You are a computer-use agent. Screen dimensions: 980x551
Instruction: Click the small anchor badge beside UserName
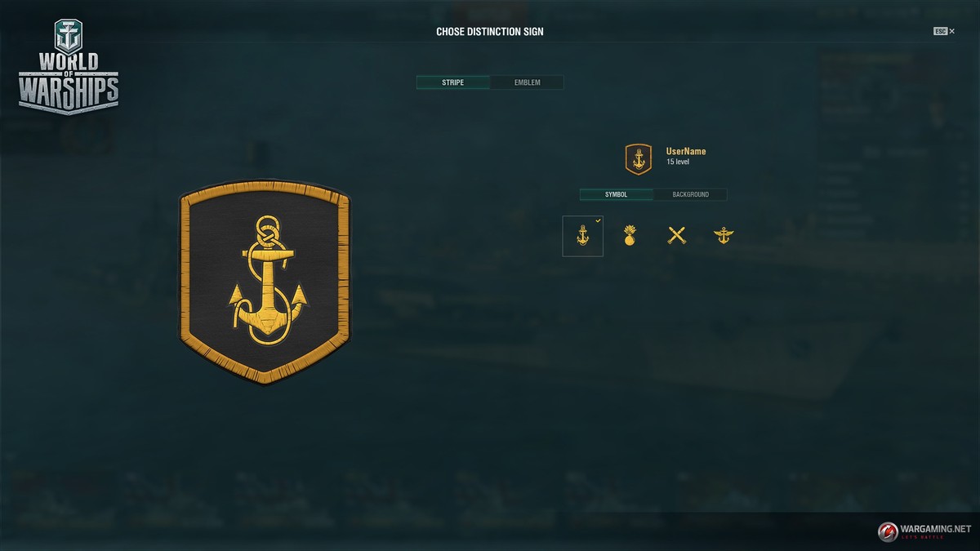tap(638, 159)
